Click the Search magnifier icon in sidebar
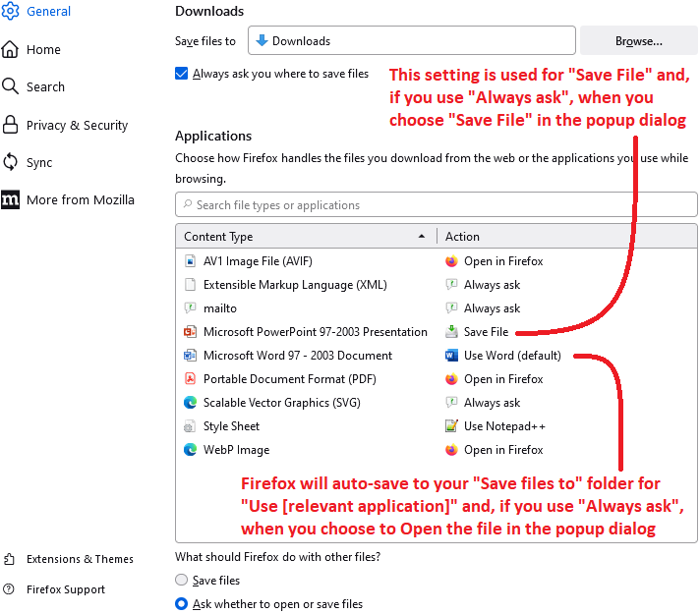The image size is (700, 614). coord(10,86)
